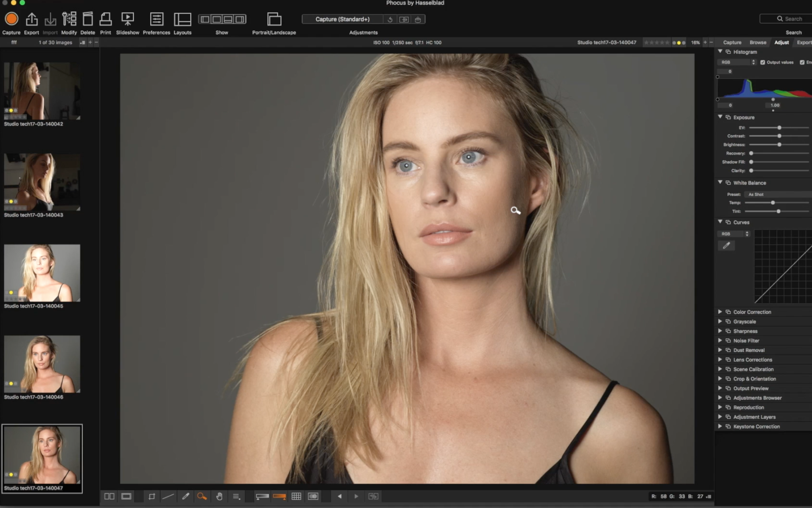This screenshot has height=508, width=812.
Task: Toggle shadow exposure warning
Action: click(262, 496)
